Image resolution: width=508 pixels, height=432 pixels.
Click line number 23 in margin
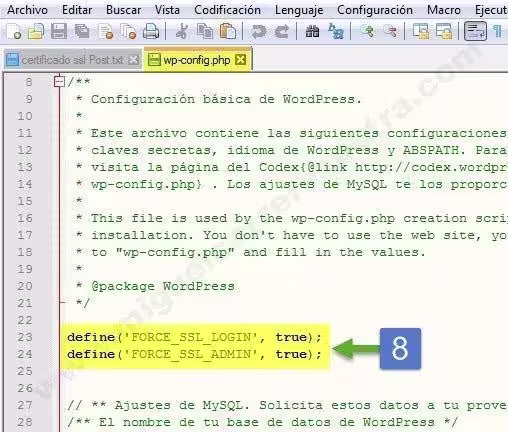click(x=25, y=337)
